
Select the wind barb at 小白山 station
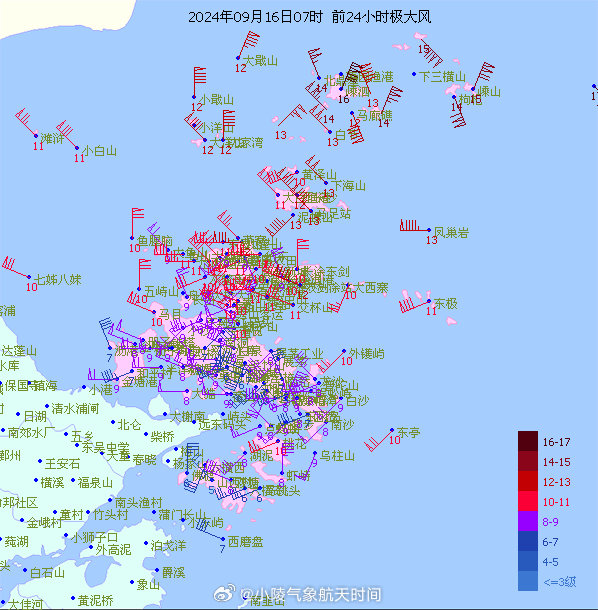pyautogui.click(x=67, y=135)
